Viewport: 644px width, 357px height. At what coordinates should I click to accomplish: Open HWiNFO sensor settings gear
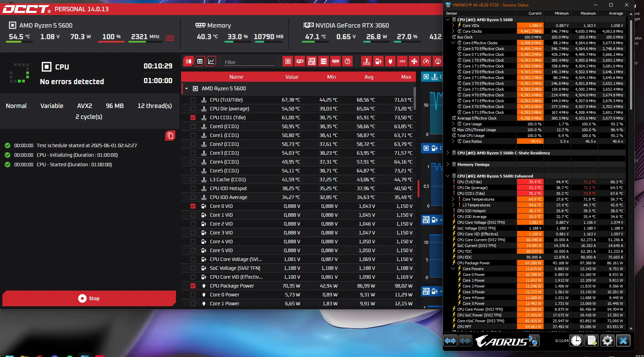click(608, 340)
